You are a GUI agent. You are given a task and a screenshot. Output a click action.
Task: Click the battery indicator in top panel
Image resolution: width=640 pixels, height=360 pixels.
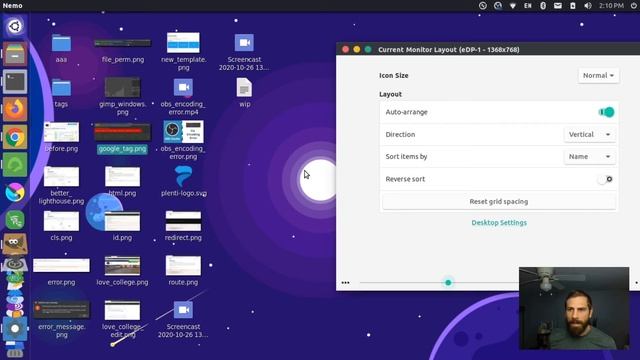click(573, 6)
